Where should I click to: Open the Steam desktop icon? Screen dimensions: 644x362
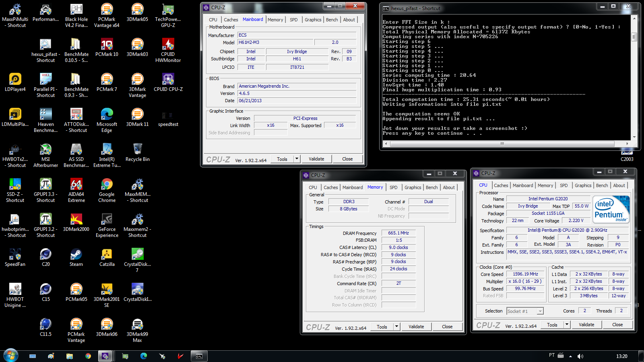[76, 258]
